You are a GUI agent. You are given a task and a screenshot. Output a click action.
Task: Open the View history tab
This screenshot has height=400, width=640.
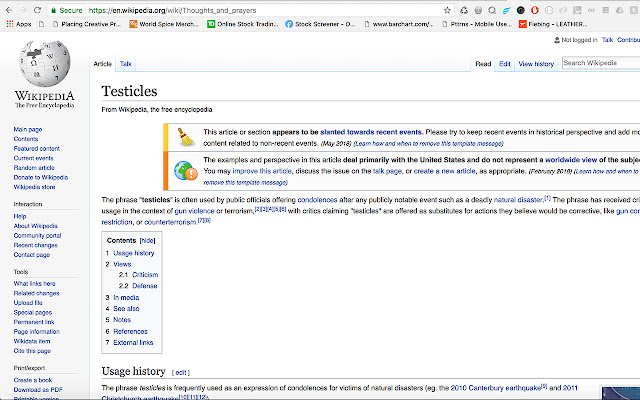coord(536,64)
